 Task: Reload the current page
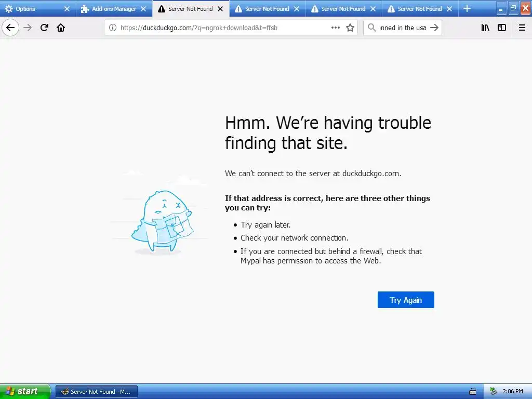[44, 28]
